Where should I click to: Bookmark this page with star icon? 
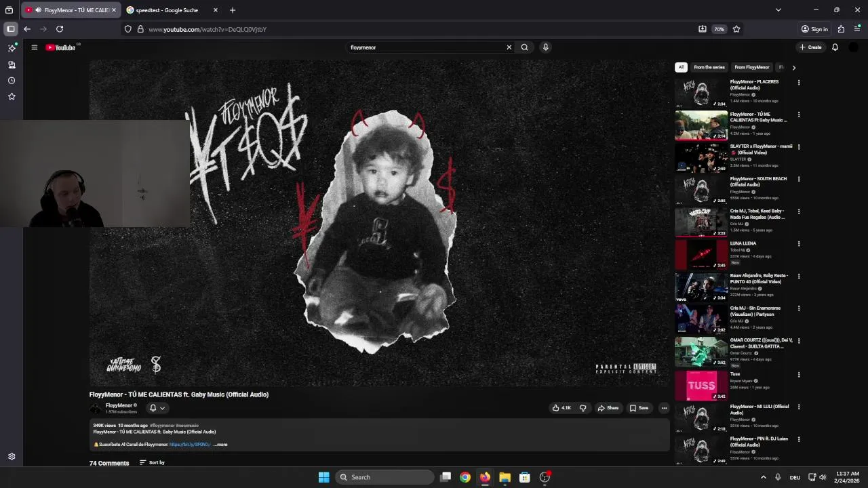pyautogui.click(x=736, y=29)
